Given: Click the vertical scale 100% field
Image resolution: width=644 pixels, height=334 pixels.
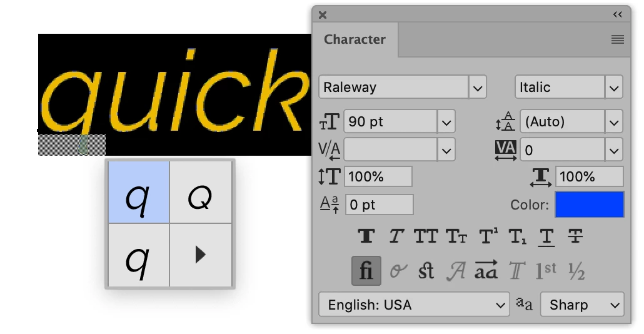Looking at the screenshot, I should click(378, 176).
